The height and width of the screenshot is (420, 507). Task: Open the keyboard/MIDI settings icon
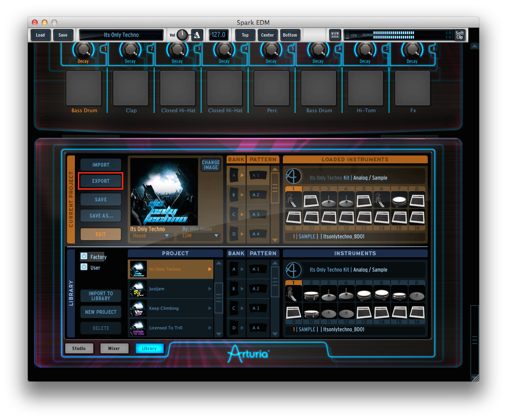[335, 35]
